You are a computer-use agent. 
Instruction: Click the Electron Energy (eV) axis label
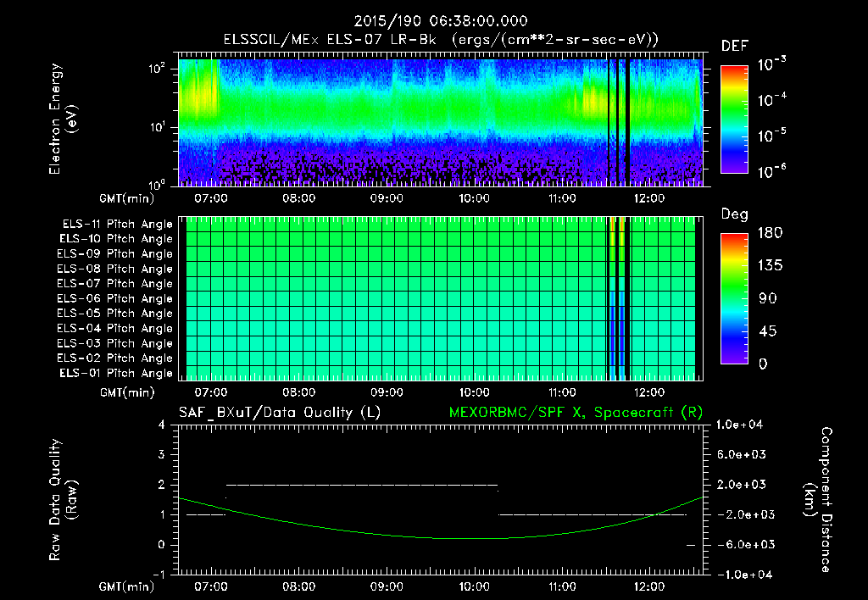click(x=62, y=119)
